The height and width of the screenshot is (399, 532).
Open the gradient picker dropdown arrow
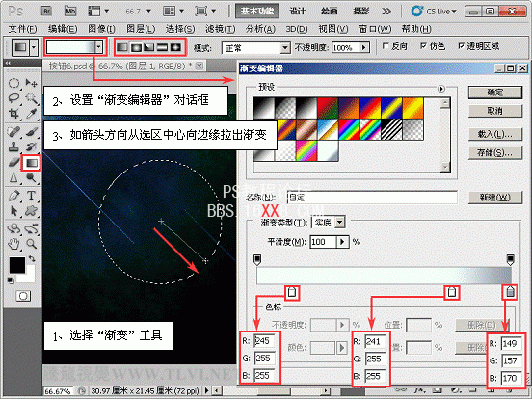[98, 47]
